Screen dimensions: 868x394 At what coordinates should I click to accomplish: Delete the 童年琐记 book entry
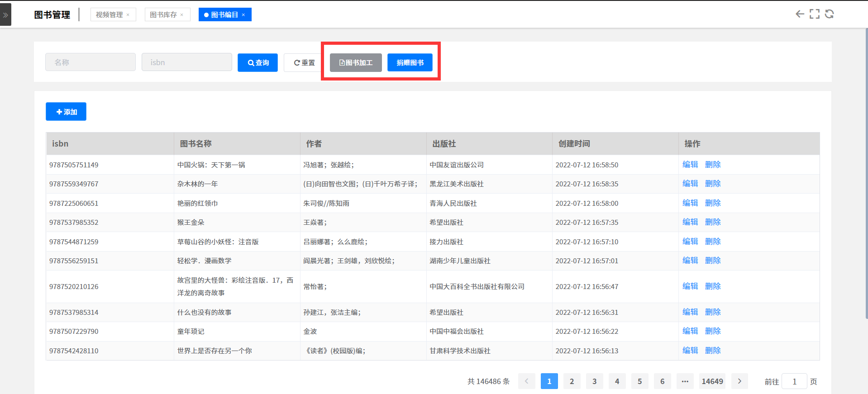(x=713, y=331)
